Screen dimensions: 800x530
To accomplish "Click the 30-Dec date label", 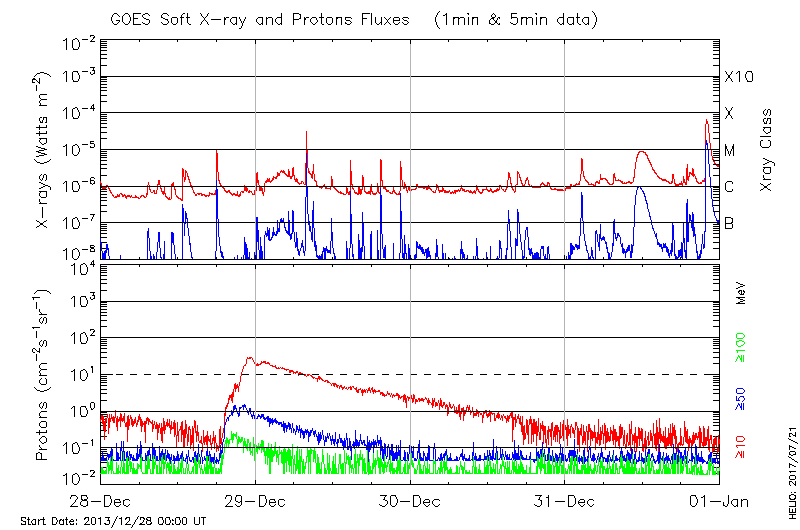I will (410, 500).
